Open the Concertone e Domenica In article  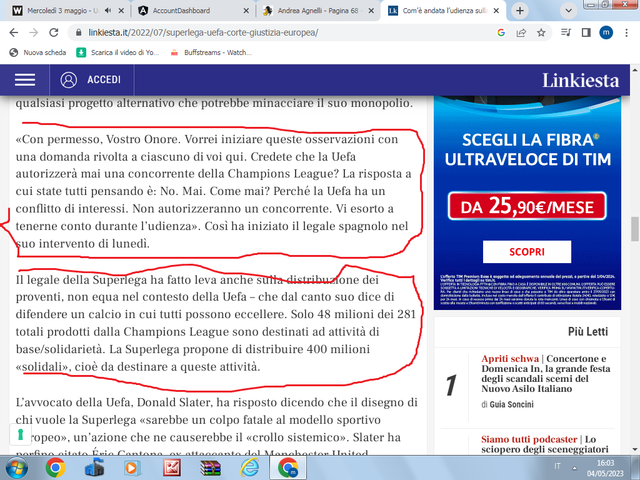pos(546,373)
